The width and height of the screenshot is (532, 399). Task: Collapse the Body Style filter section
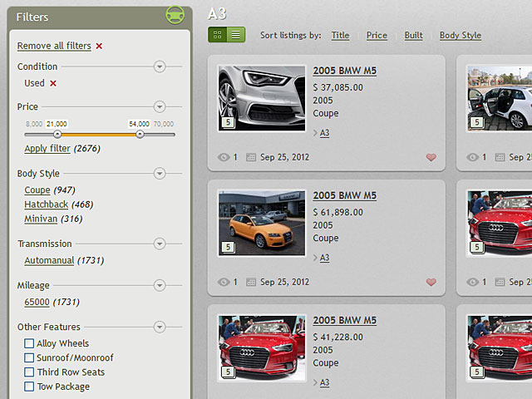(160, 174)
